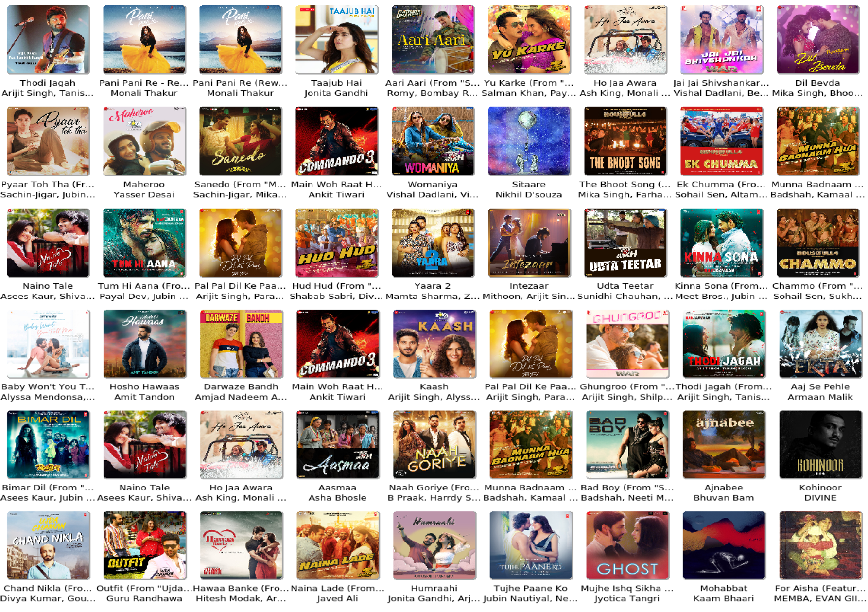The image size is (868, 612).
Task: Select the Intezaar album cover
Action: (x=529, y=243)
